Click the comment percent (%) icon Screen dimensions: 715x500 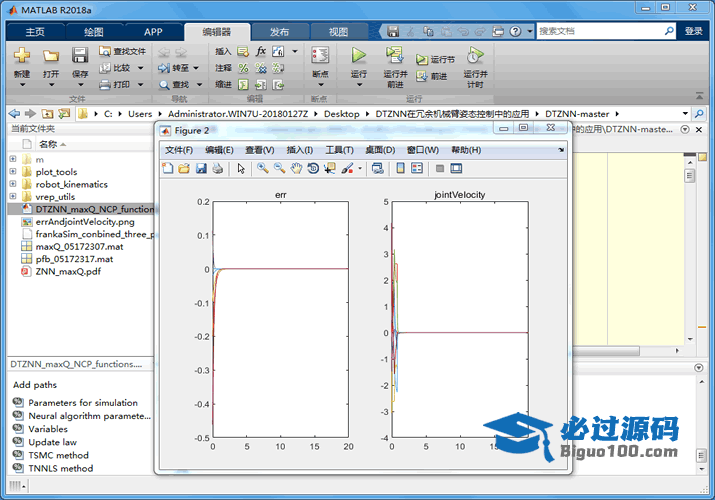(x=244, y=68)
